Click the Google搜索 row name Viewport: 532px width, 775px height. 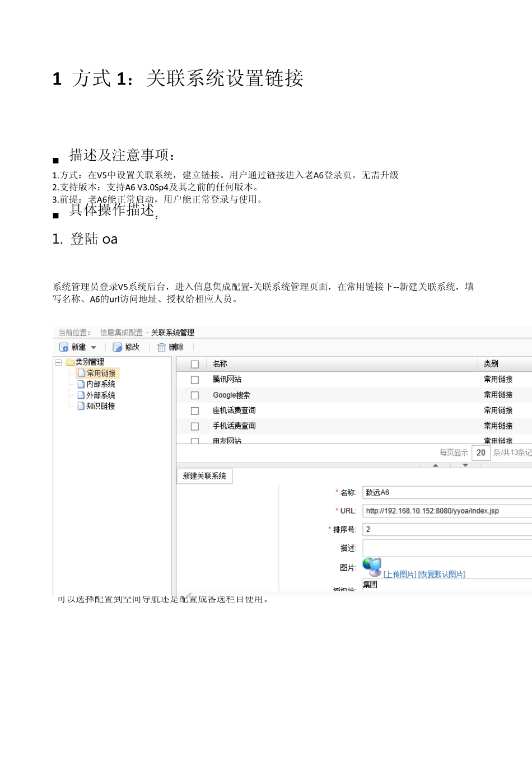231,395
